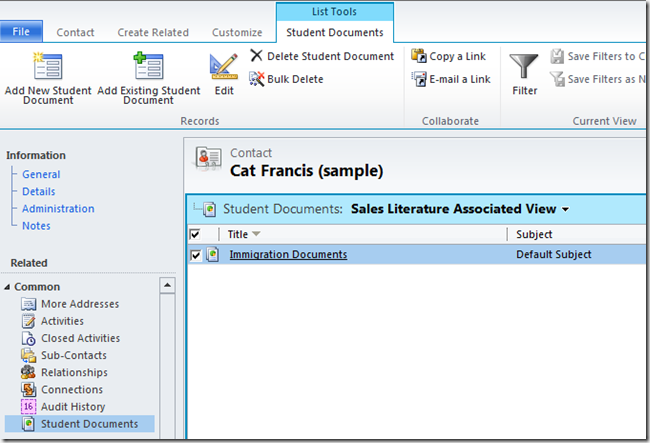Viewport: 650px width, 443px height.
Task: Collapse the Common section triangle
Action: pyautogui.click(x=7, y=287)
